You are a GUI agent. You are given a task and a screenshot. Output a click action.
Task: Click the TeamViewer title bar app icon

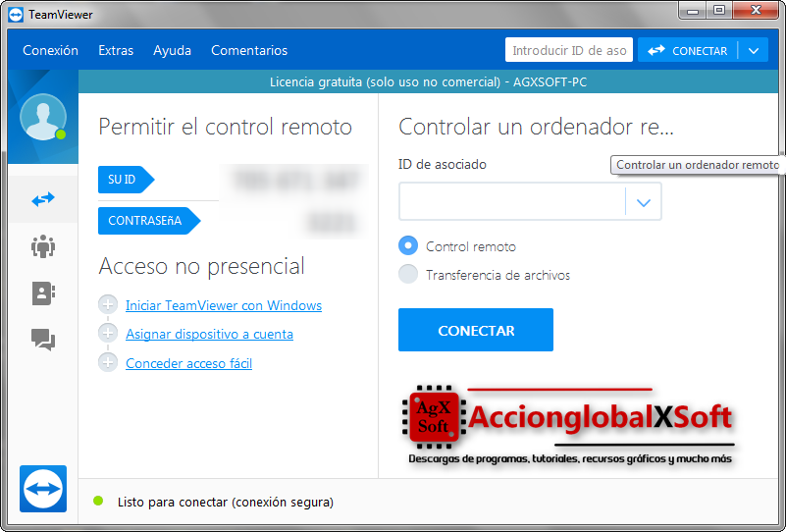(x=16, y=15)
